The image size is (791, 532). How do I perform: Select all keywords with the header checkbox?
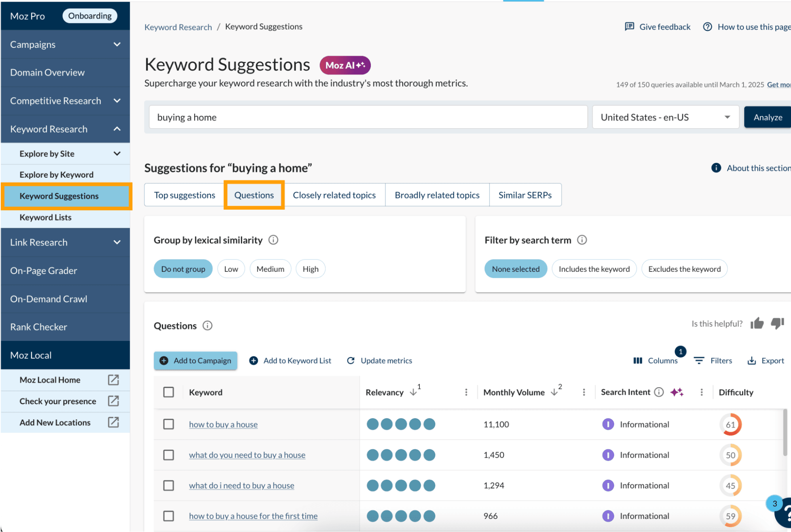(168, 392)
